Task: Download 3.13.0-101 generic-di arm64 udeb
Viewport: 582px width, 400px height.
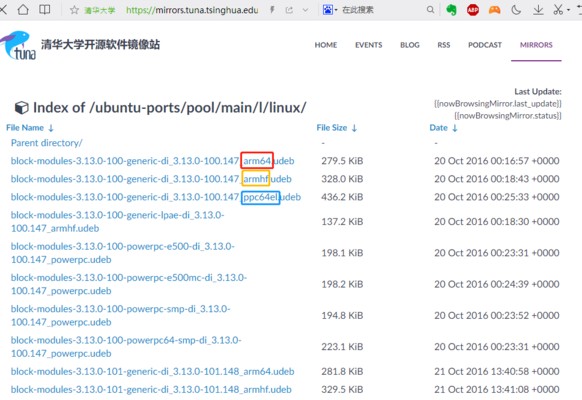Action: click(153, 371)
